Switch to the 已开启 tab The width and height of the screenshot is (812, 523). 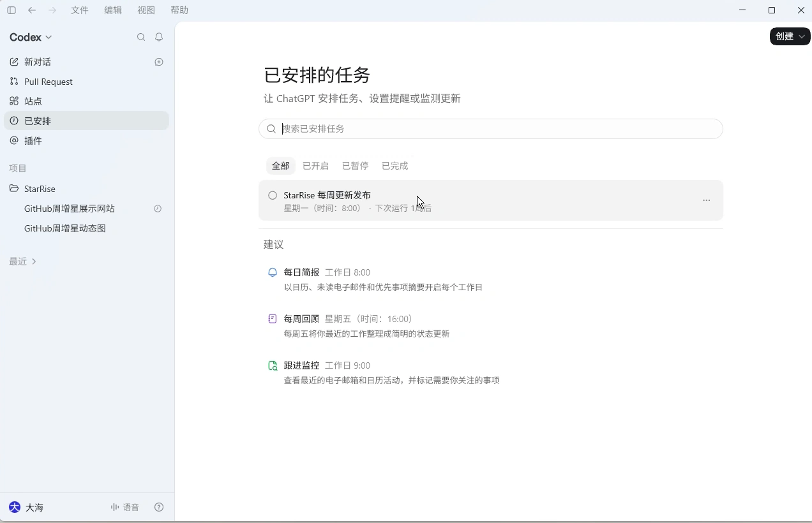coord(315,166)
